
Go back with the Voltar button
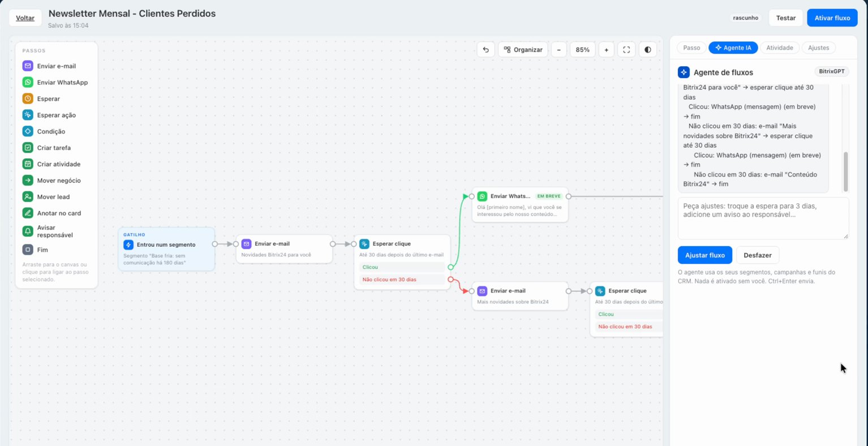tap(25, 18)
